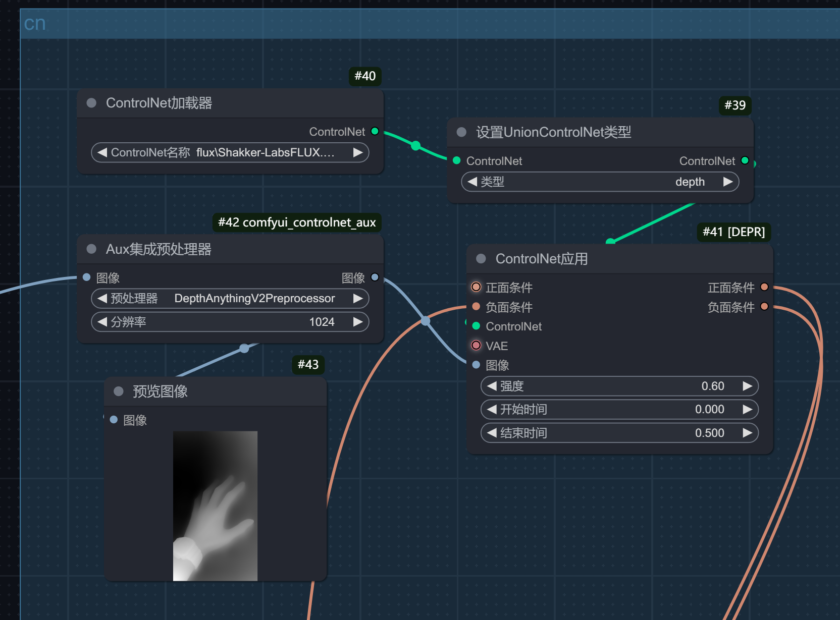
Task: Switch 类型 to previous option with left arrow
Action: click(x=472, y=182)
